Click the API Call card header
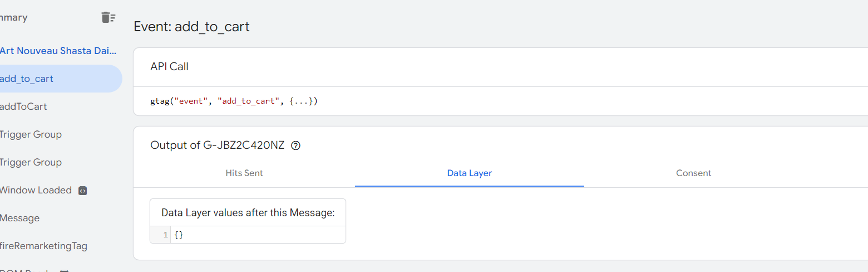The width and height of the screenshot is (868, 272). pyautogui.click(x=169, y=67)
